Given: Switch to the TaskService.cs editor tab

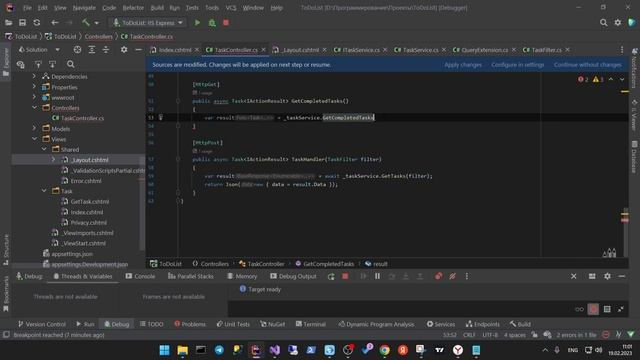Looking at the screenshot, I should 420,50.
